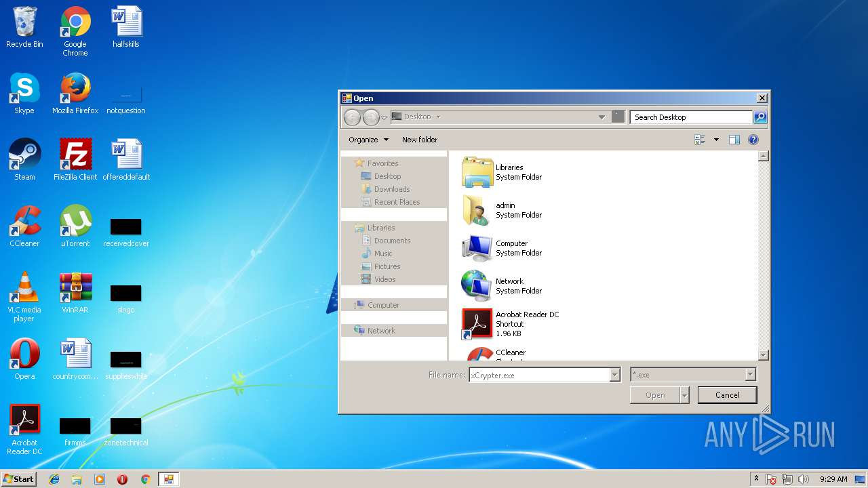This screenshot has width=868, height=488.
Task: Open the view options dropdown arrow
Action: pyautogui.click(x=716, y=140)
